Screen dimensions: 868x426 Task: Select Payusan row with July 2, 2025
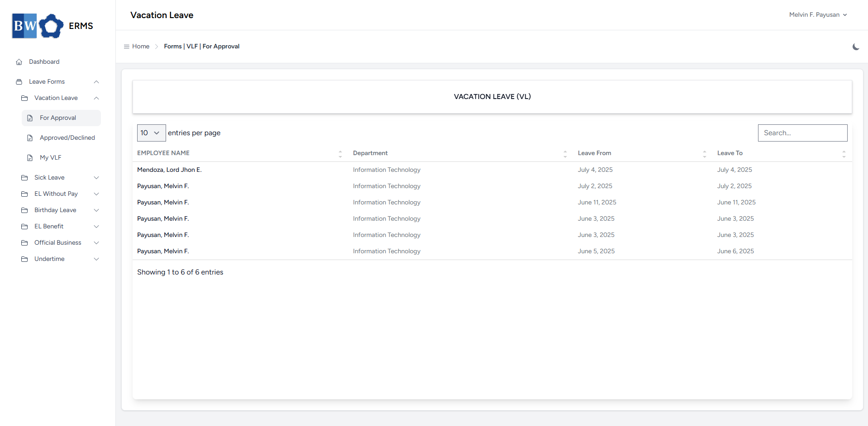tap(492, 186)
